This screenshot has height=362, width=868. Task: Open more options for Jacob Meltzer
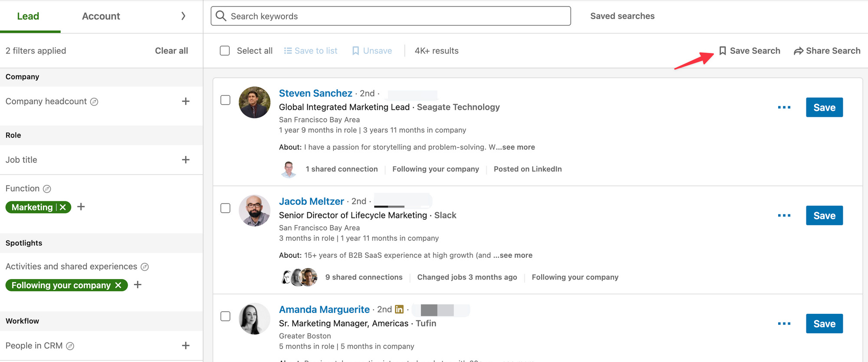pos(784,215)
